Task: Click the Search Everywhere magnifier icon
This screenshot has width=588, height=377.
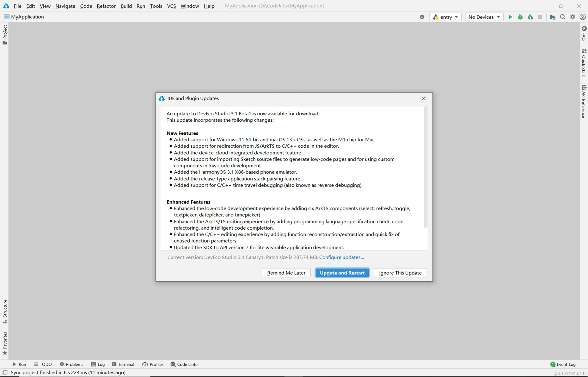Action: [563, 17]
